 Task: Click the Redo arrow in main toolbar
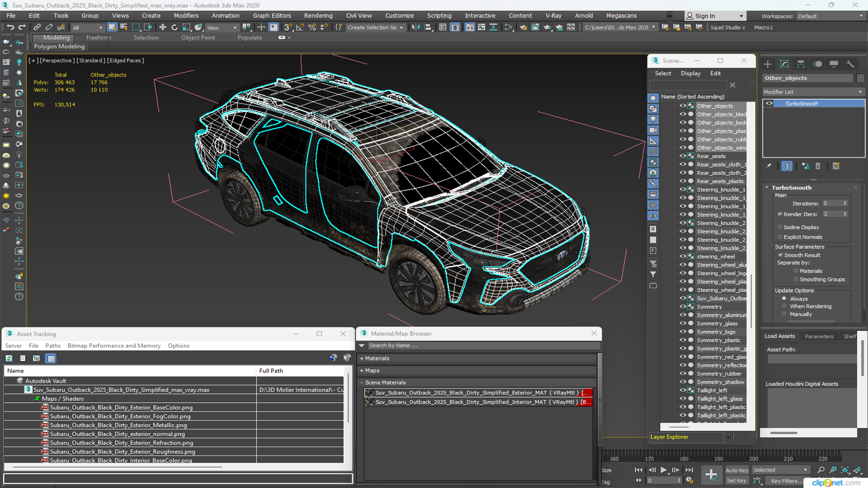click(22, 27)
